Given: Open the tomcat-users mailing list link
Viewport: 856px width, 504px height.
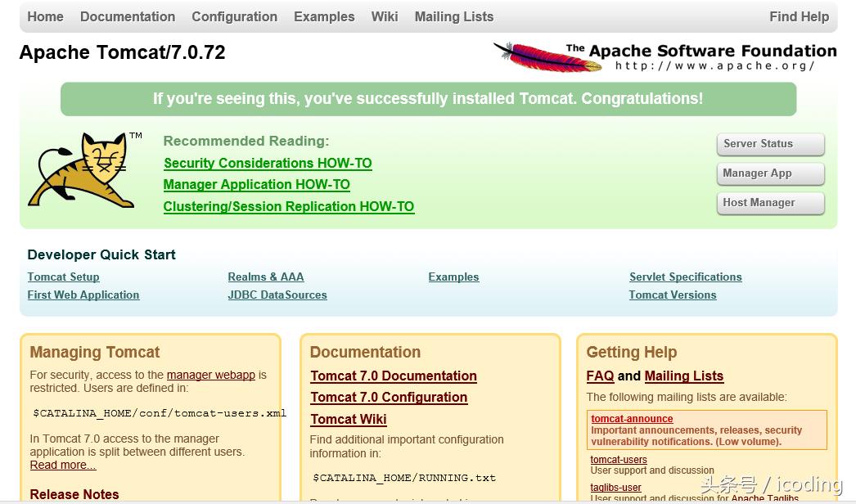Looking at the screenshot, I should 619,460.
